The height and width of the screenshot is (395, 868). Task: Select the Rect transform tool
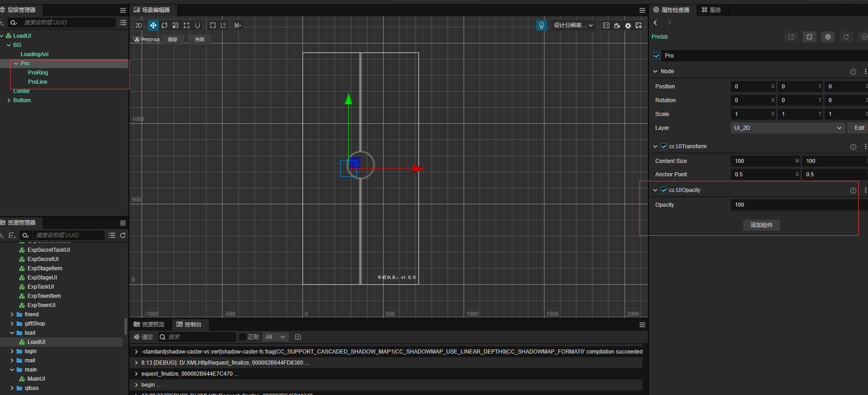click(x=186, y=25)
